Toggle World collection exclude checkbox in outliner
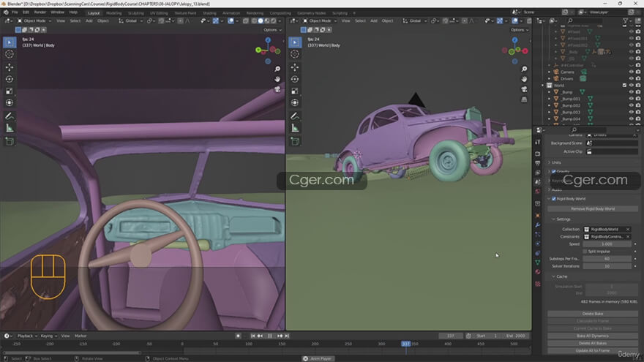Viewport: 644px width, 362px height. click(624, 86)
